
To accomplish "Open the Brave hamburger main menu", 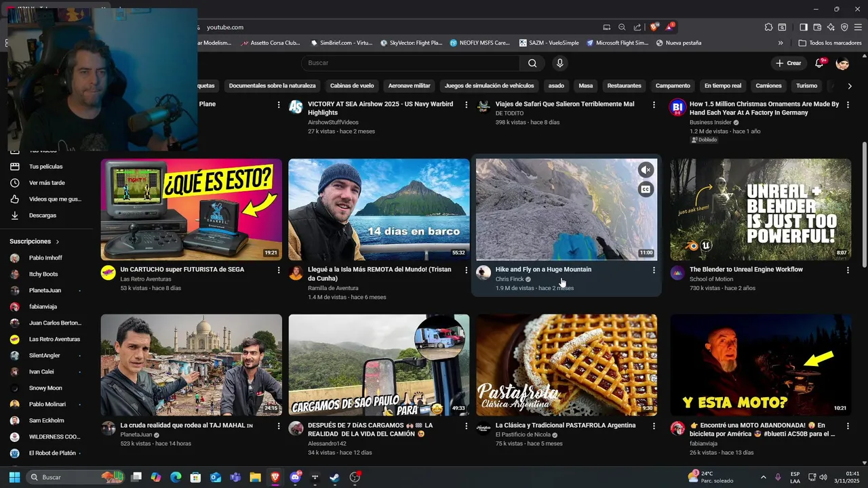I will pyautogui.click(x=858, y=27).
